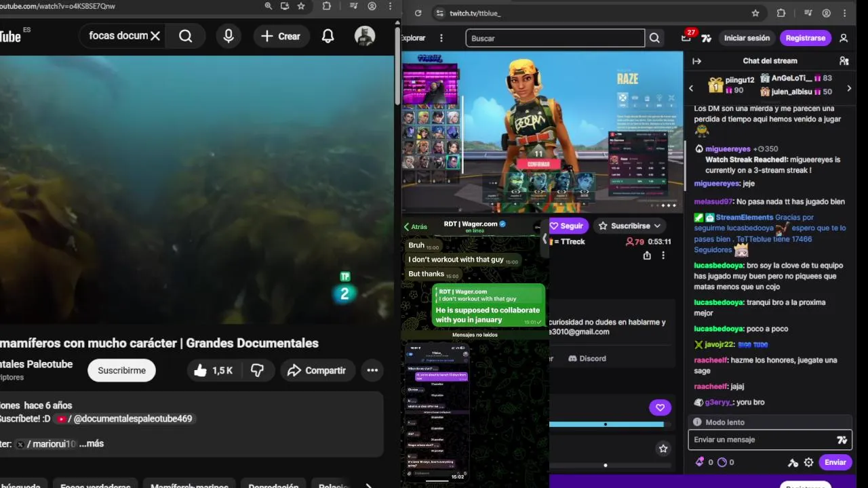Open Twitch chat settings gear
The height and width of the screenshot is (488, 868).
pyautogui.click(x=808, y=462)
